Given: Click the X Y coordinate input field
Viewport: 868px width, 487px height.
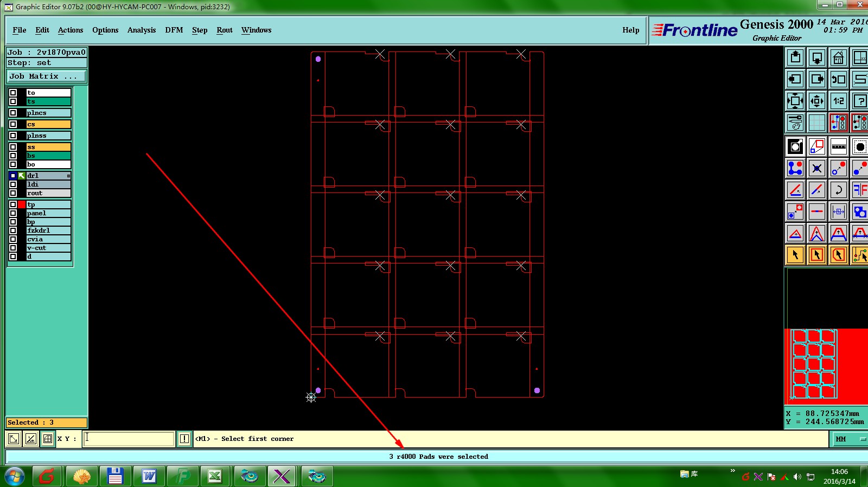Looking at the screenshot, I should 129,439.
